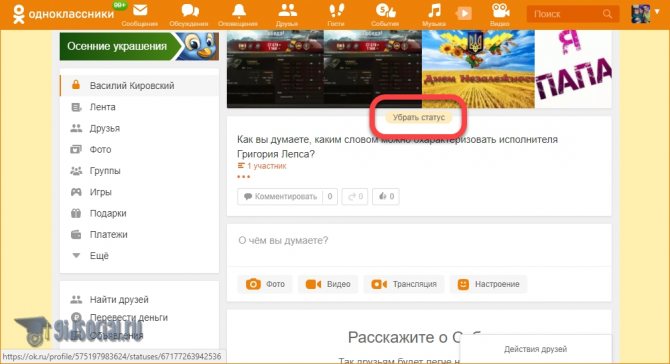Click Перевести деньги link
Viewport: 670px width, 364px height.
pyautogui.click(x=129, y=317)
